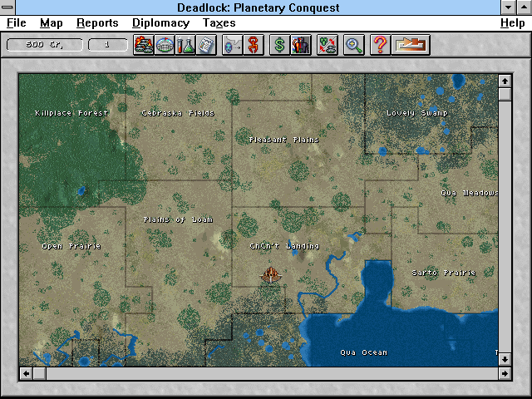Viewport: 532px width, 399px height.
Task: Open the Taxes menu
Action: pyautogui.click(x=219, y=23)
